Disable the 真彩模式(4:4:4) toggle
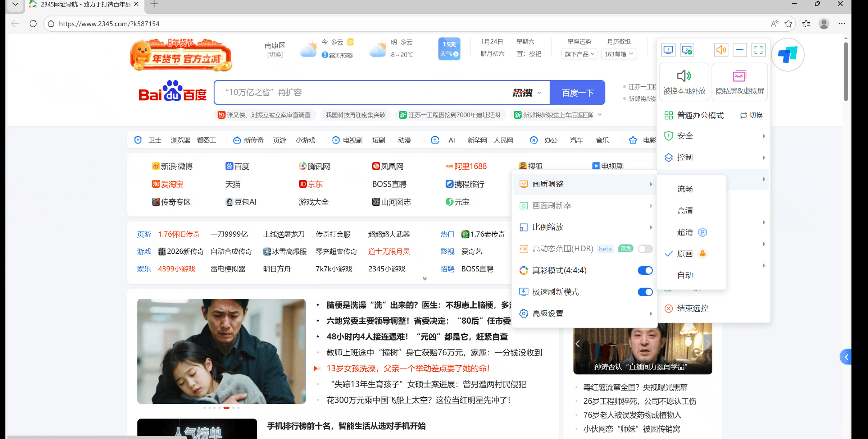This screenshot has height=439, width=868. [645, 270]
